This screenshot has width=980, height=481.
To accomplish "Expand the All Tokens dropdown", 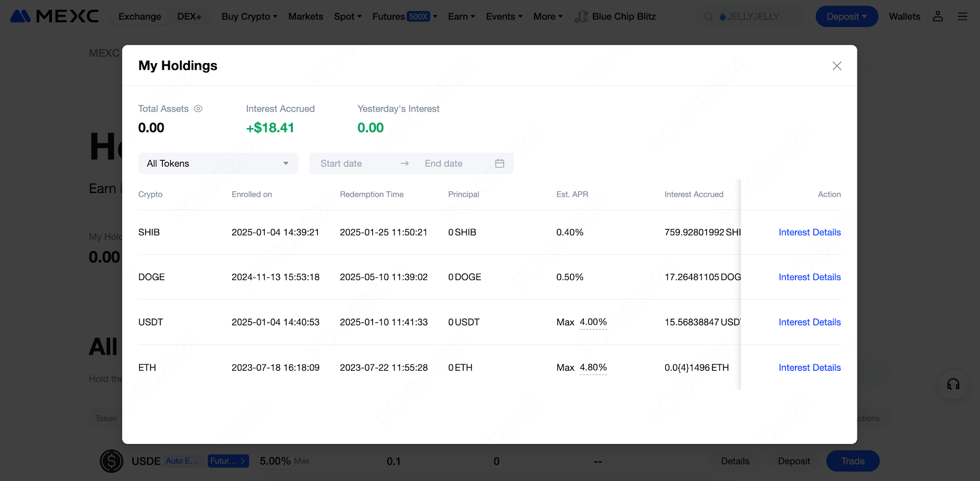I will coord(218,164).
